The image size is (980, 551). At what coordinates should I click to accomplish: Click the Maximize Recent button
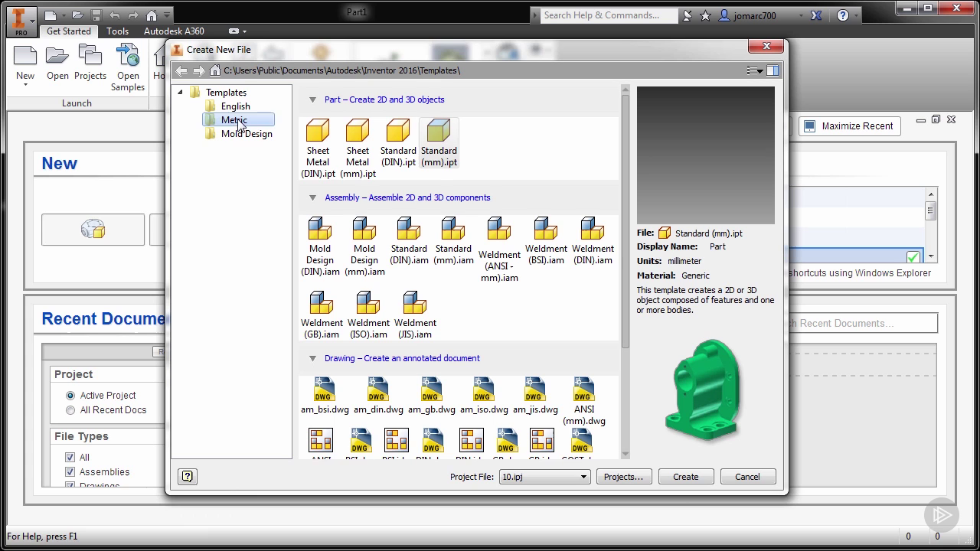(849, 126)
